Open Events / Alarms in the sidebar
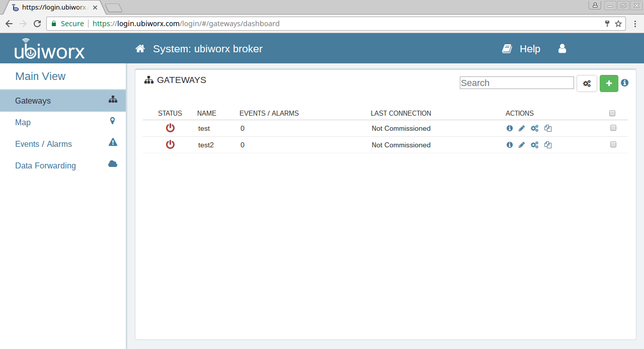The image size is (644, 349). tap(43, 144)
